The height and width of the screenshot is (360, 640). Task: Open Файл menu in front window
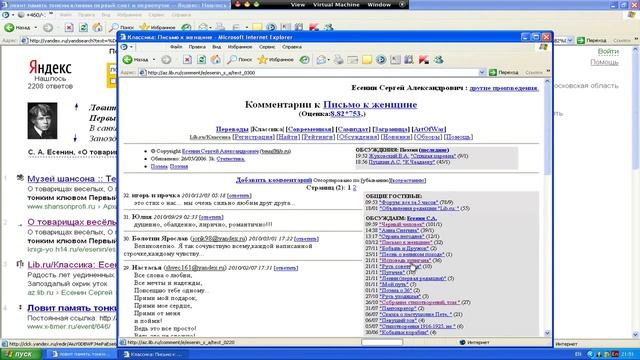click(176, 47)
